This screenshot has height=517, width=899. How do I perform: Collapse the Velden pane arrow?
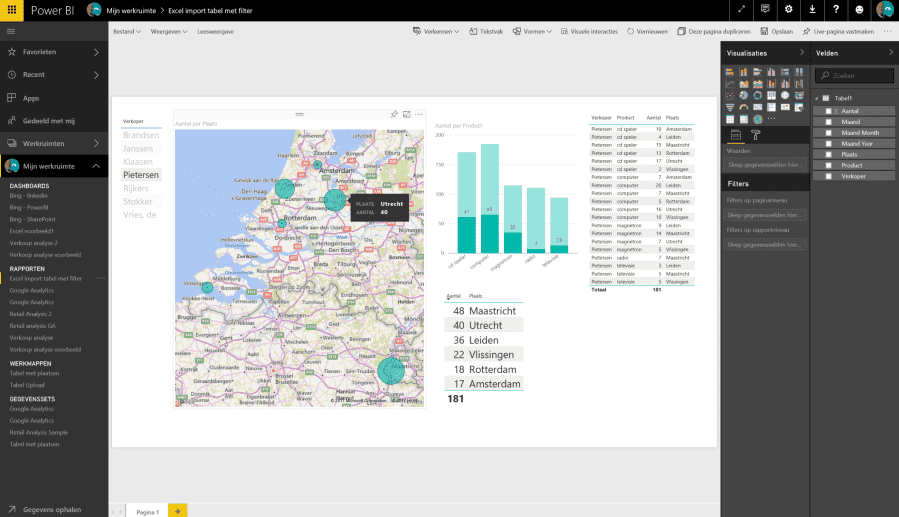click(x=890, y=52)
